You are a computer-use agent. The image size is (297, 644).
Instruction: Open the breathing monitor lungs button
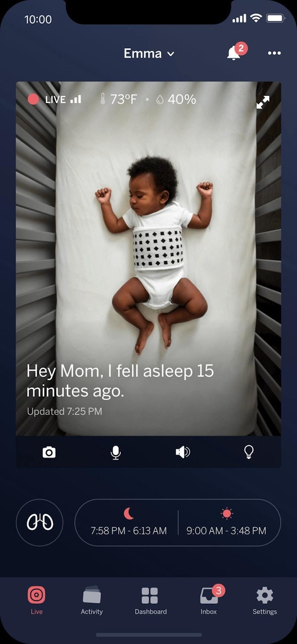(x=40, y=523)
